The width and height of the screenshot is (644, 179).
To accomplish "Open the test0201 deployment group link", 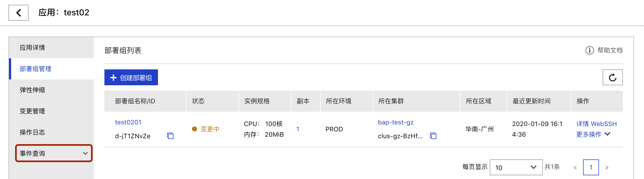I will 128,122.
